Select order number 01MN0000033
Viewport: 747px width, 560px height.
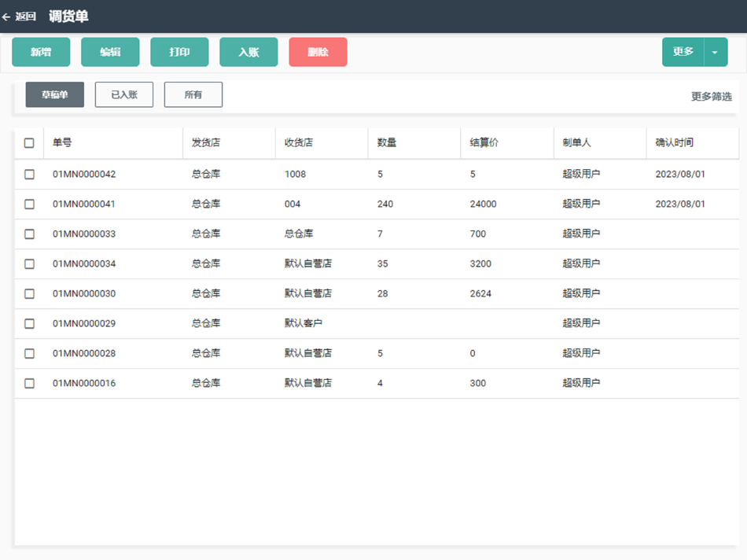(84, 234)
